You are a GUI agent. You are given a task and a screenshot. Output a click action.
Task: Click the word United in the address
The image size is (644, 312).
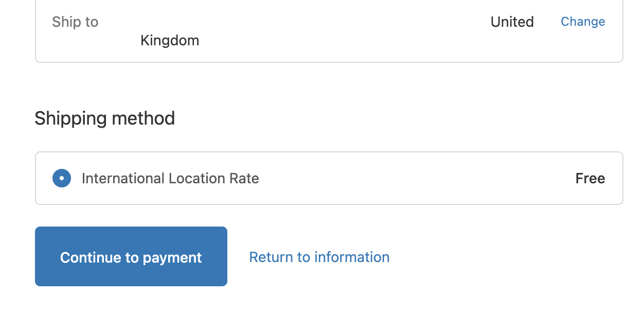pos(512,22)
